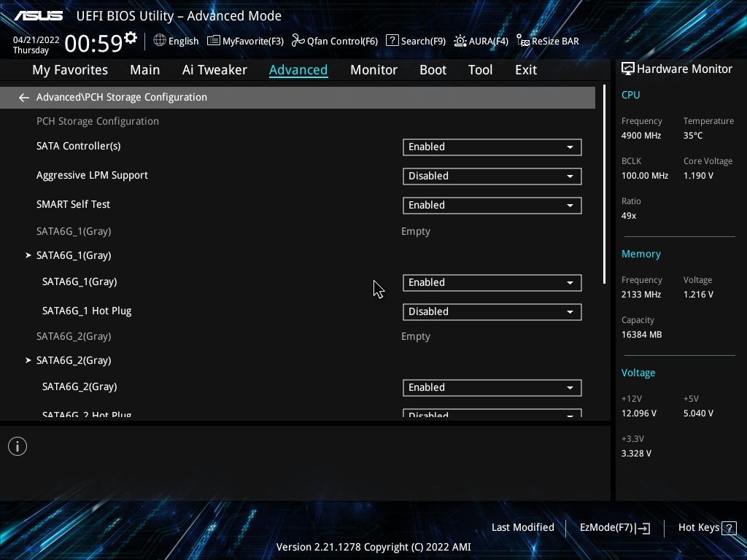Click the settings gear next to the clock
Image resolution: width=747 pixels, height=560 pixels.
pos(130,38)
